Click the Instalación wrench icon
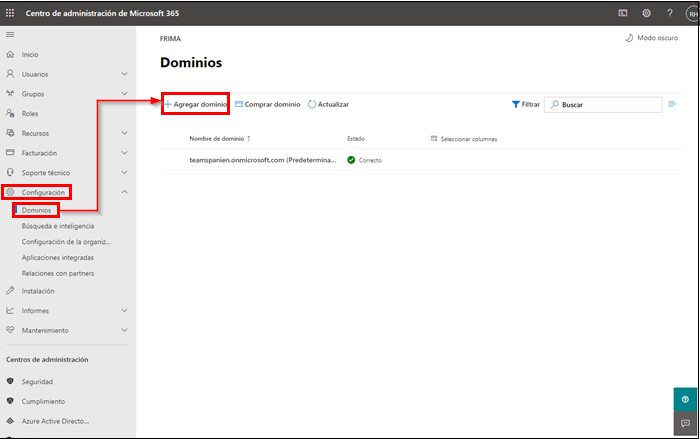 coord(10,291)
